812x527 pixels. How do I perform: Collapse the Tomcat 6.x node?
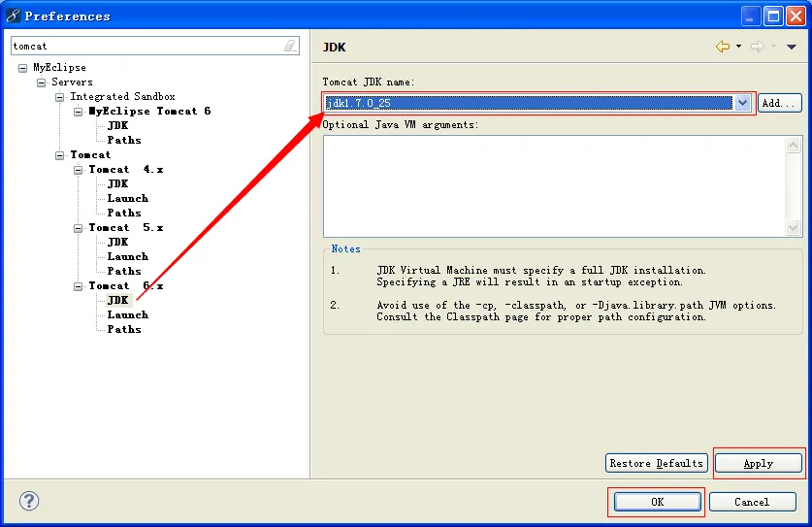[79, 286]
